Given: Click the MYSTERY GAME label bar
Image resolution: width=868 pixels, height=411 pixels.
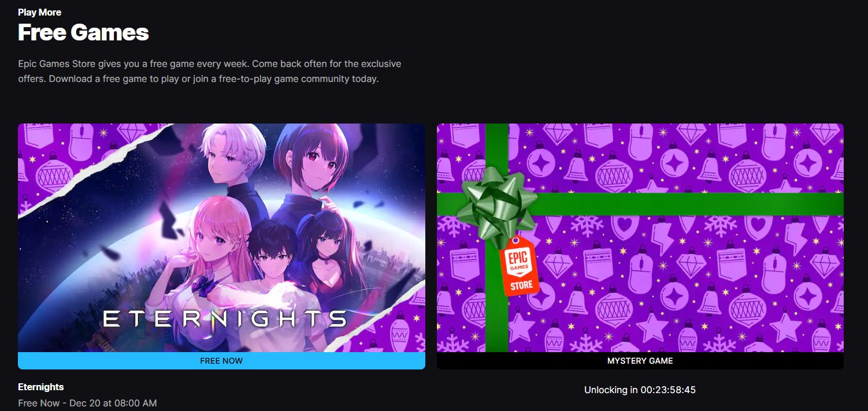Looking at the screenshot, I should pyautogui.click(x=640, y=361).
